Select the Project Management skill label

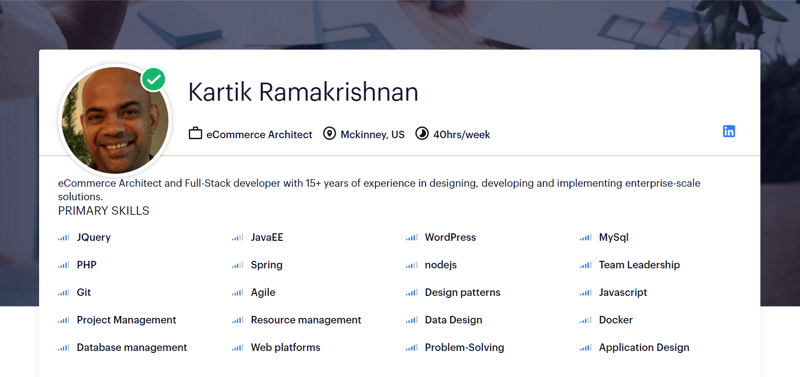click(x=127, y=320)
